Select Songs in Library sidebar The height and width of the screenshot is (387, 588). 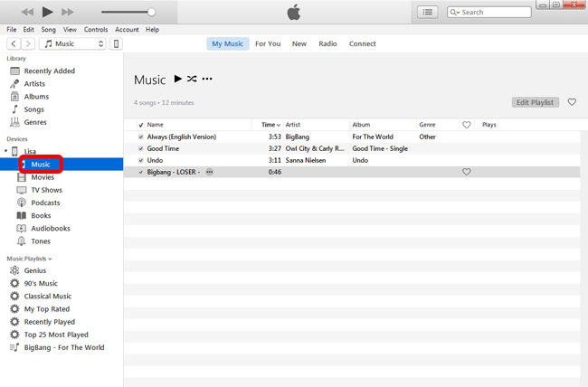[33, 109]
